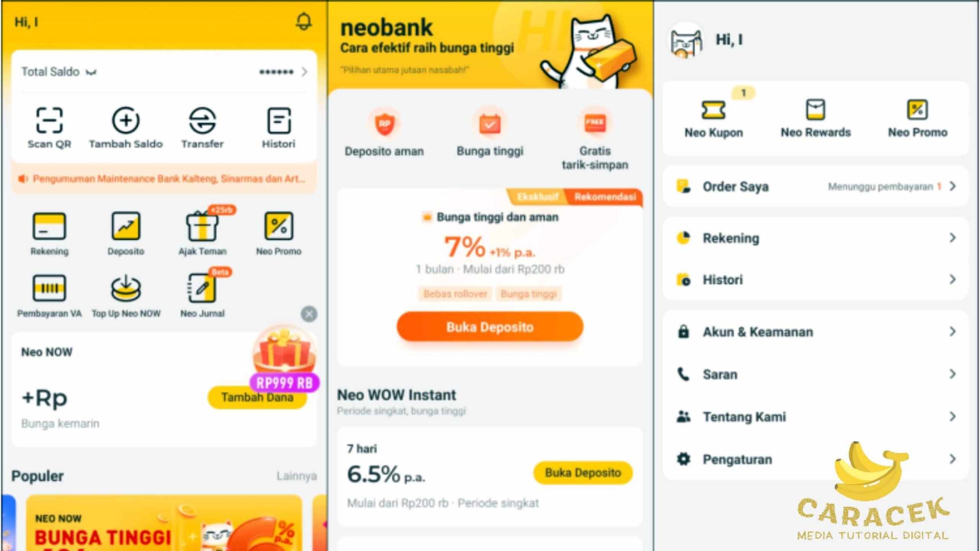The height and width of the screenshot is (551, 980).
Task: Open the Transfer icon
Action: coord(202,120)
